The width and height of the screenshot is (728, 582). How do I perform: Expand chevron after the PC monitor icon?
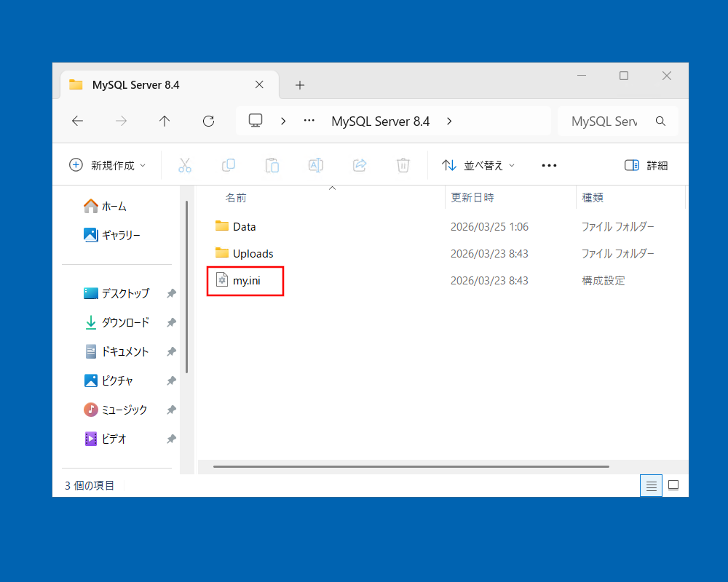pyautogui.click(x=283, y=121)
